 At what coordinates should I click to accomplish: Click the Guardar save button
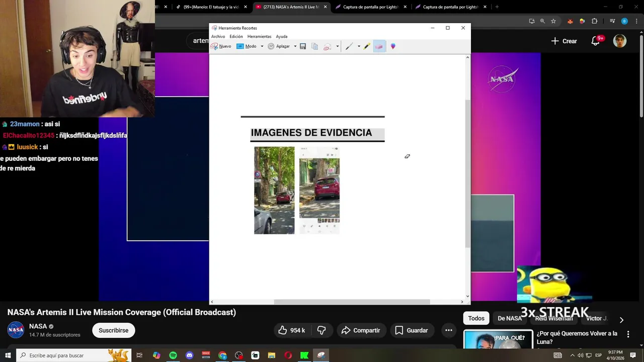[412, 330]
